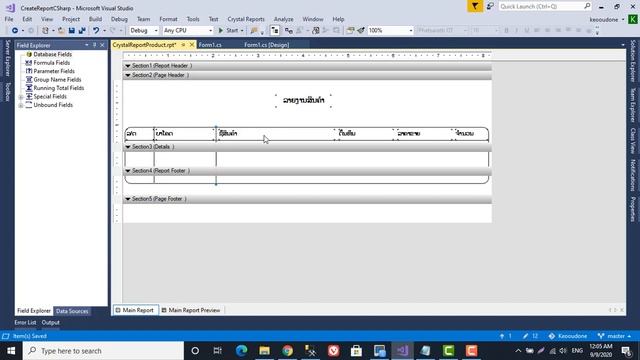Click the Navigate Backward toolbar icon

tap(15, 31)
